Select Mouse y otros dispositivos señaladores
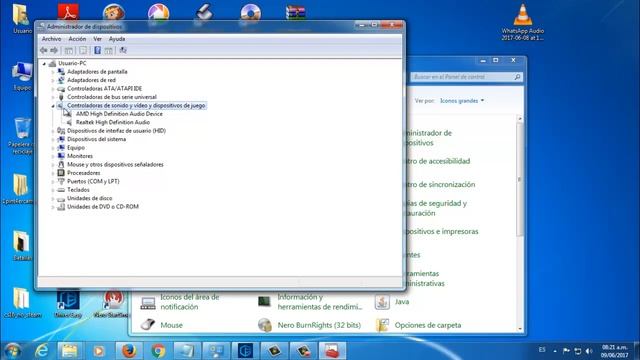Image resolution: width=640 pixels, height=360 pixels. (115, 164)
